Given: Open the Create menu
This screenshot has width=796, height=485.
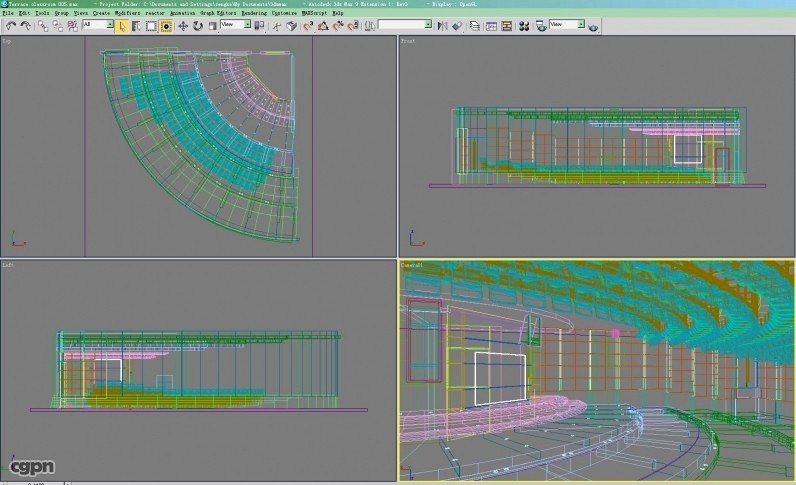Looking at the screenshot, I should pos(101,13).
